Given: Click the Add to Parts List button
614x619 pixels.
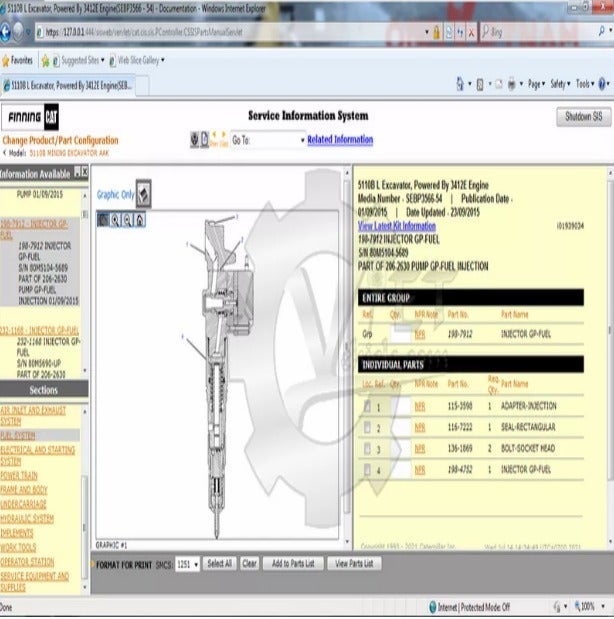Looking at the screenshot, I should (x=293, y=563).
